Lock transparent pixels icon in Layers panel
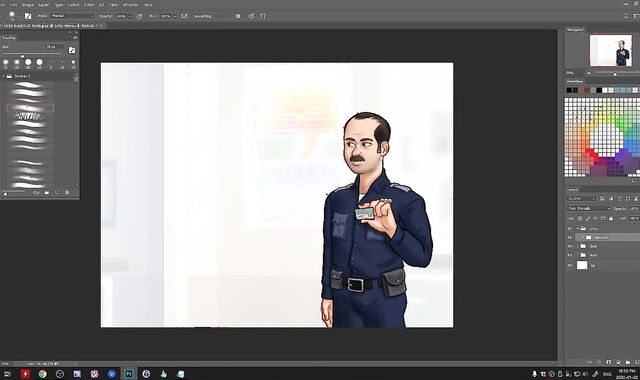This screenshot has height=380, width=640. [x=580, y=218]
